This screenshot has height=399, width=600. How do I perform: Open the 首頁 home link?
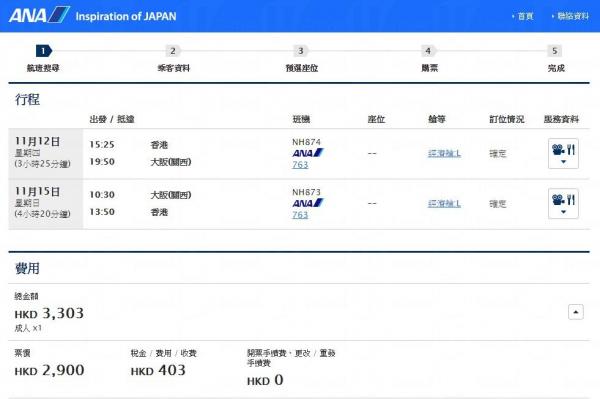(x=525, y=16)
